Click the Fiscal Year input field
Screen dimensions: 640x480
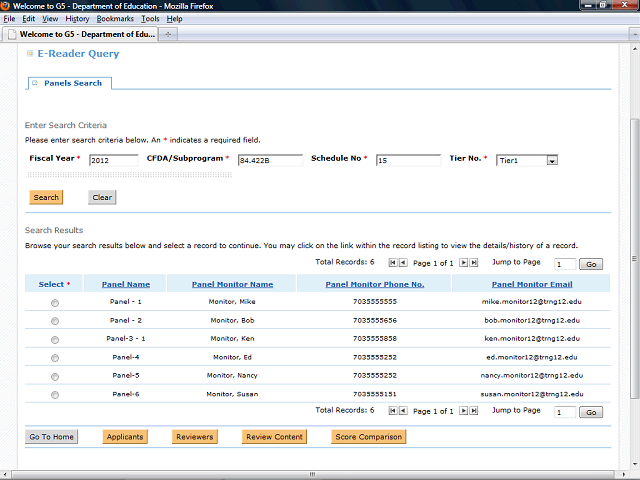point(113,160)
